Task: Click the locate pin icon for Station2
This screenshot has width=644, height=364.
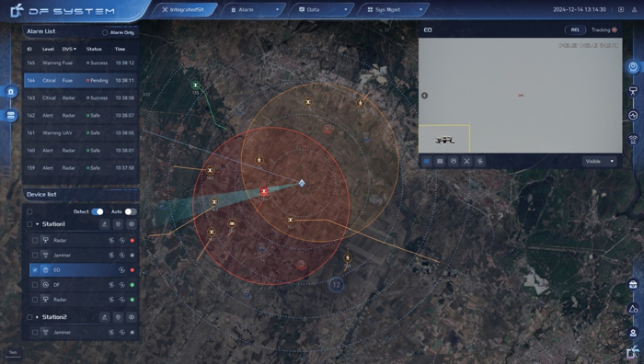Action: 118,317
